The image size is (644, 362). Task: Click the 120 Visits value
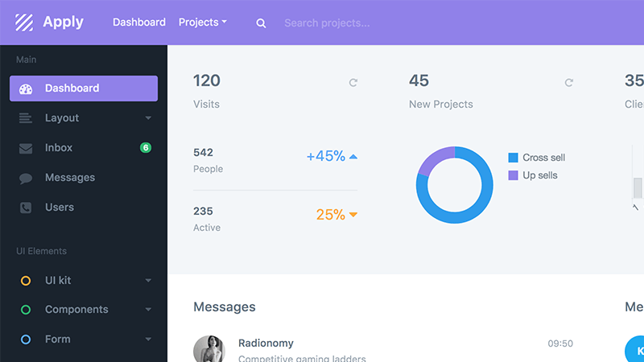coord(207,80)
